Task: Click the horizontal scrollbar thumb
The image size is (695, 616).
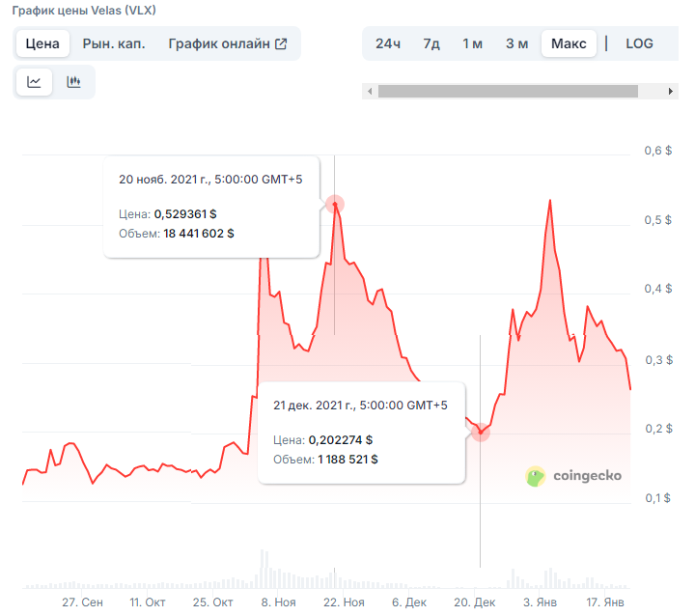Action: [x=508, y=92]
